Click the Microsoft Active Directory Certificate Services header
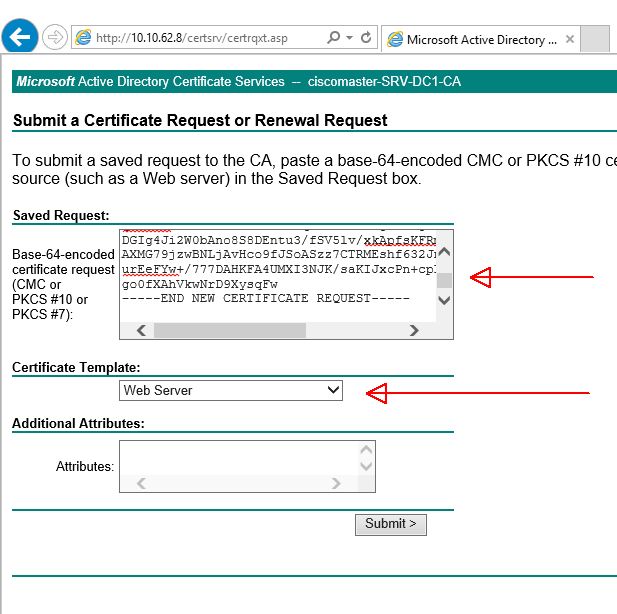 click(238, 81)
